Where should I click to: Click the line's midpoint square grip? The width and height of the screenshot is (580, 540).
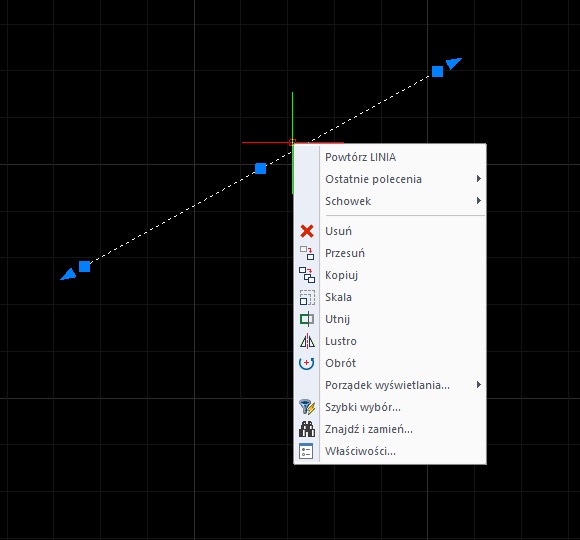tap(260, 168)
